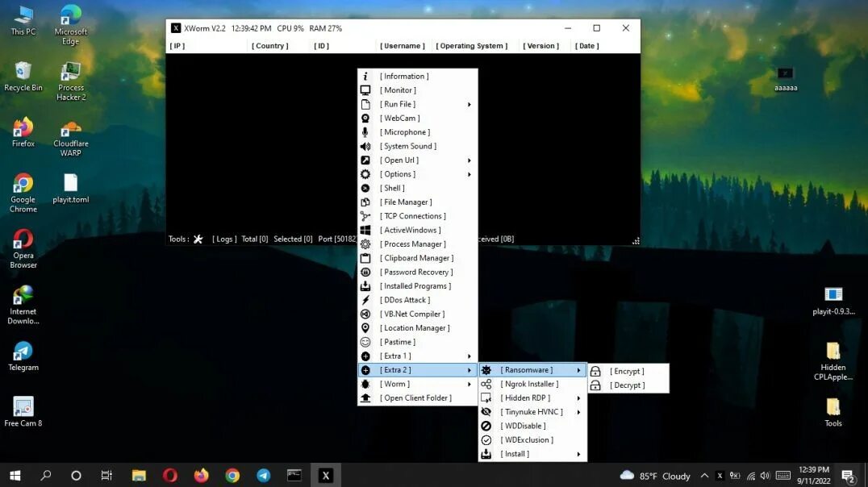Image resolution: width=868 pixels, height=487 pixels.
Task: Select the Internet Download desktop shortcut
Action: (23, 305)
